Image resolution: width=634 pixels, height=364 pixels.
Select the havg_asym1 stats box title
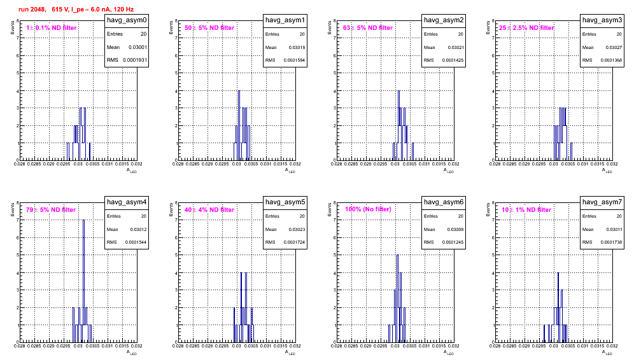(285, 20)
